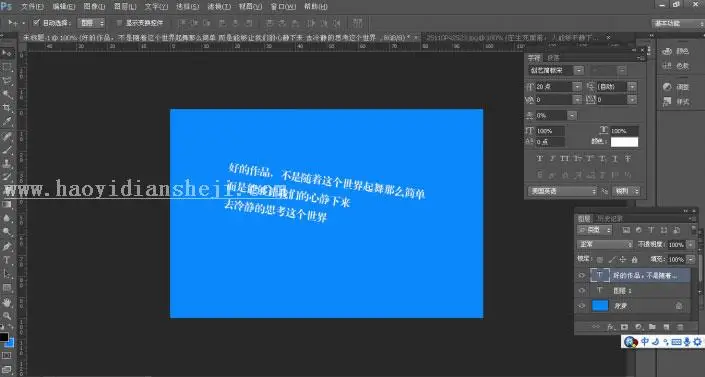Switch to the 段落 paragraph tab

553,58
